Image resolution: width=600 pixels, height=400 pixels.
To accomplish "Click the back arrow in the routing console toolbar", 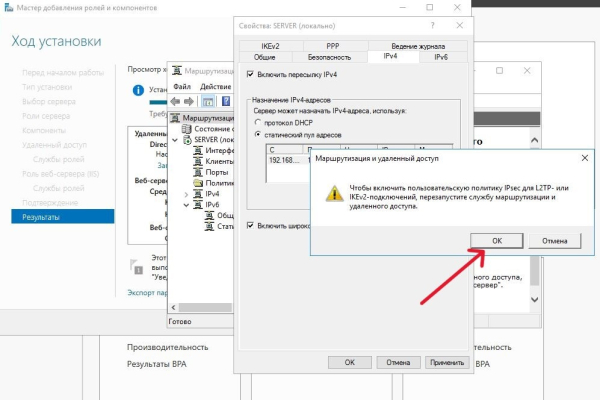I will click(x=175, y=101).
